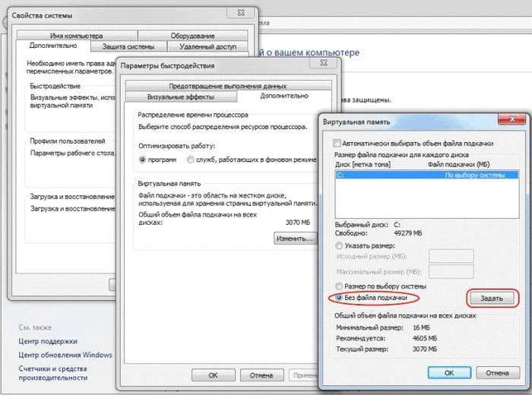
Task: Click the Изменить... virtual memory button
Action: 294,238
